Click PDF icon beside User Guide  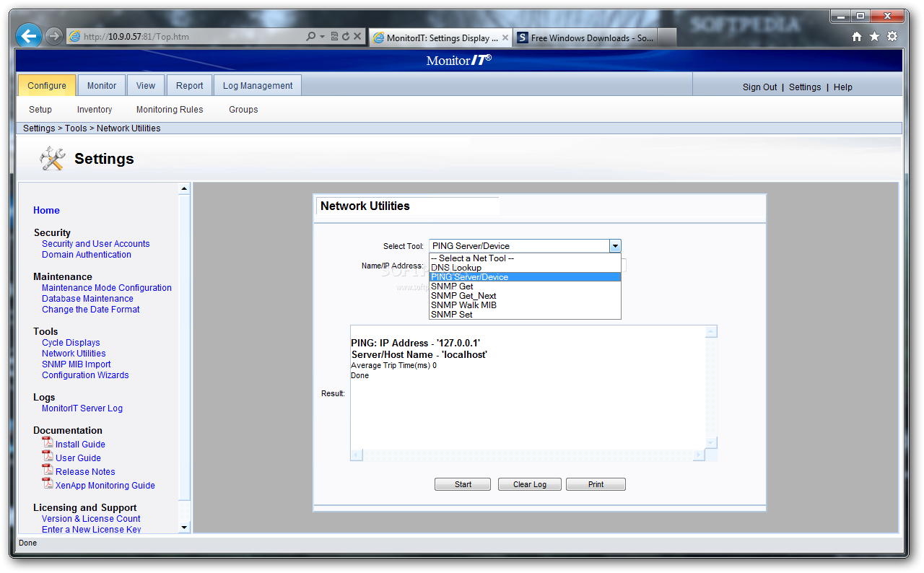coord(48,456)
